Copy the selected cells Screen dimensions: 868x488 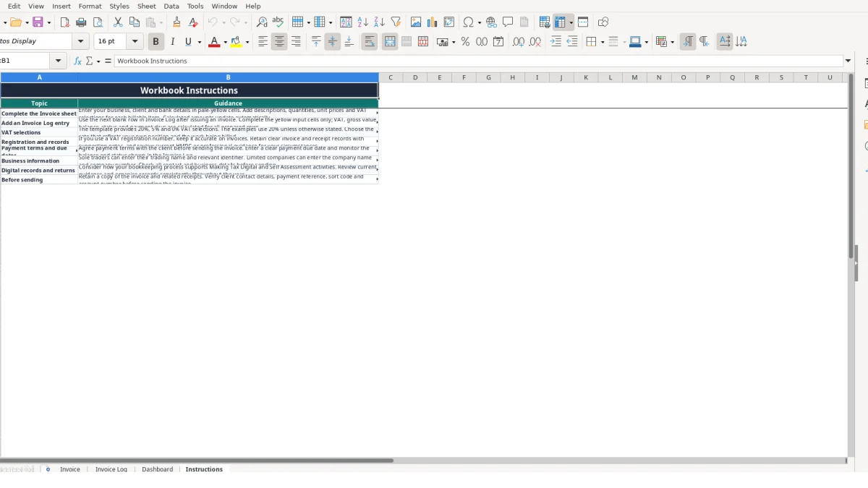click(x=134, y=22)
